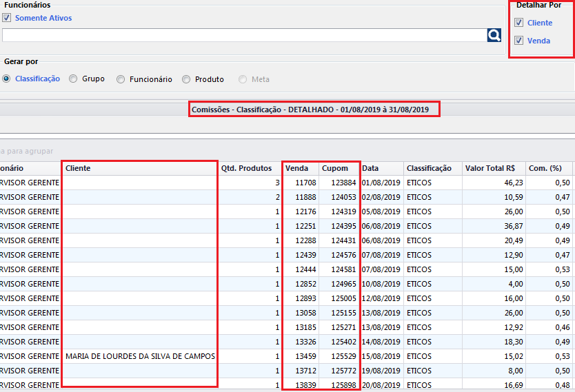Click the Qtd. Produtos column header
The image size is (575, 392).
(246, 168)
